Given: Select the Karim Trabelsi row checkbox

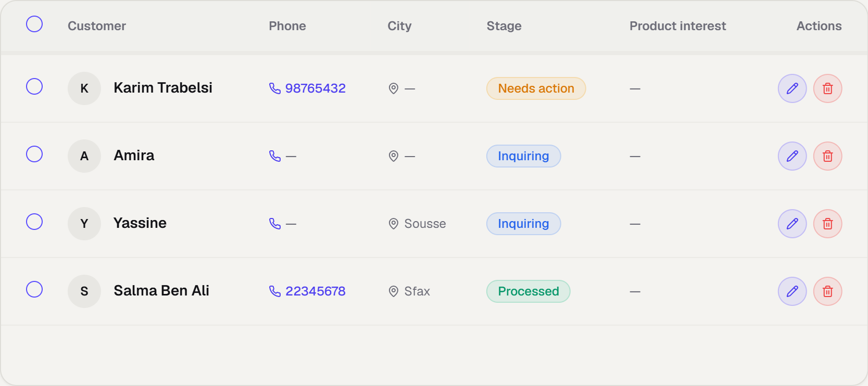Looking at the screenshot, I should (x=34, y=86).
